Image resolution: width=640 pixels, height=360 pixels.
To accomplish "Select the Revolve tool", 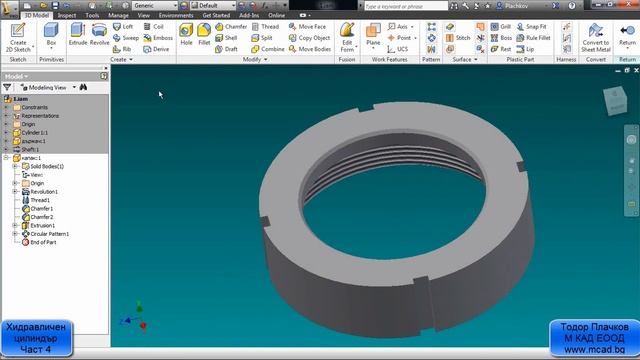I will 99,34.
